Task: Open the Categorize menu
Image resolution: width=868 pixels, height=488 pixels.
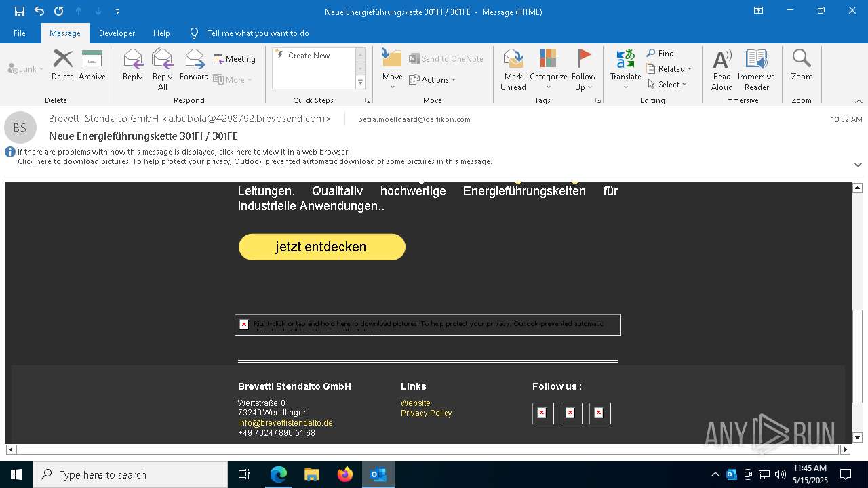Action: (x=549, y=69)
